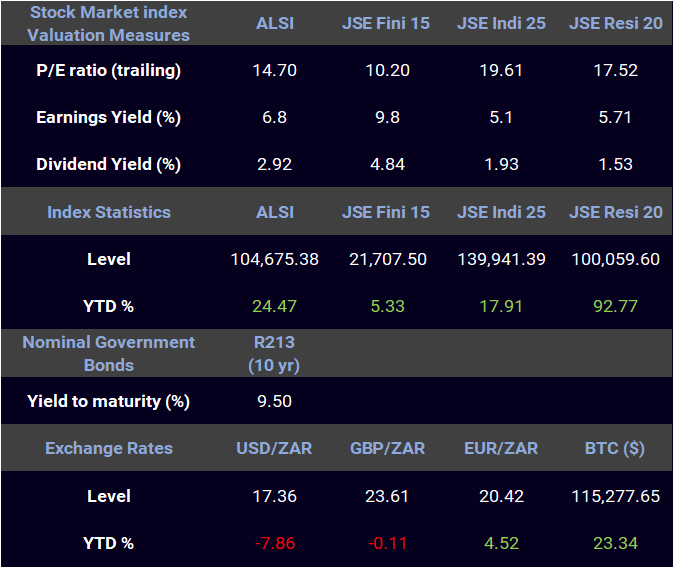Select the Nominal Government Bonds header

coord(109,353)
